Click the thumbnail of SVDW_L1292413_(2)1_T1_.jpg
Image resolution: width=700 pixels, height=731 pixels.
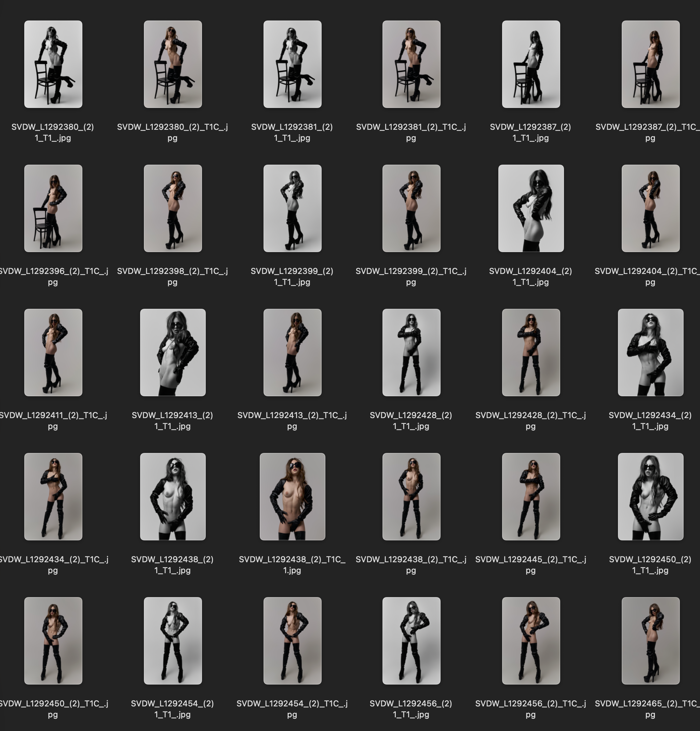click(173, 352)
